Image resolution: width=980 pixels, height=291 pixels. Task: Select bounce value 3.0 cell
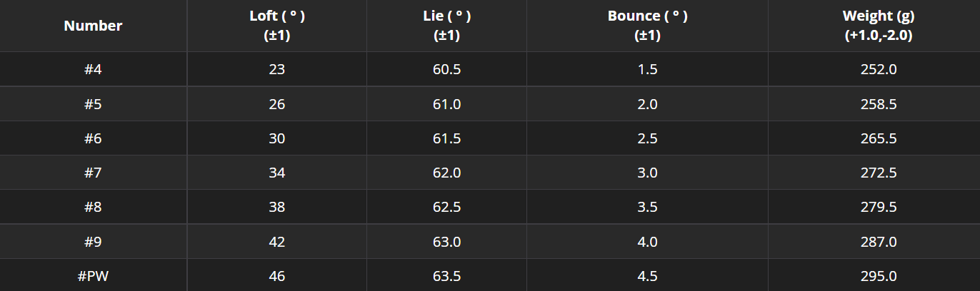click(x=647, y=173)
